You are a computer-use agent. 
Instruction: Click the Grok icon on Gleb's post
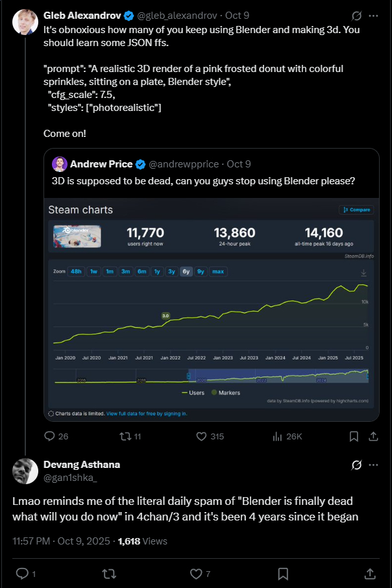[x=356, y=15]
